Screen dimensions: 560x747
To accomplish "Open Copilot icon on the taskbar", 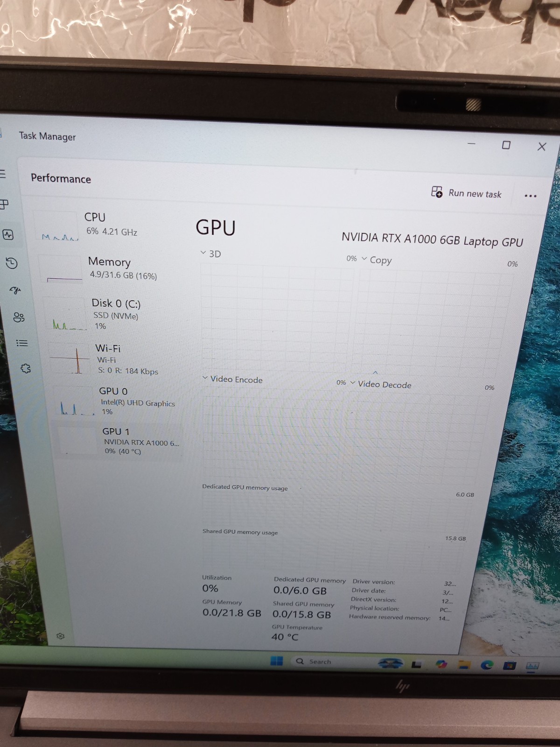I will 441,664.
